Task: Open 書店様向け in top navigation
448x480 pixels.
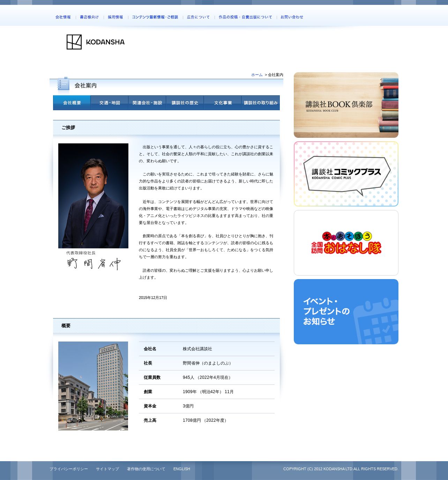Action: 89,17
